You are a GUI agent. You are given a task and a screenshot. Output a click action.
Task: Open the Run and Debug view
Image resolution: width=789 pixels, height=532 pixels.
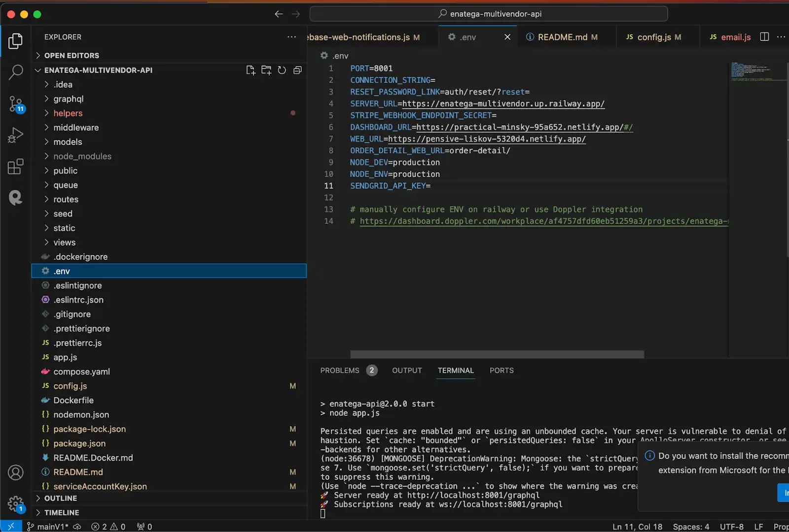(16, 135)
